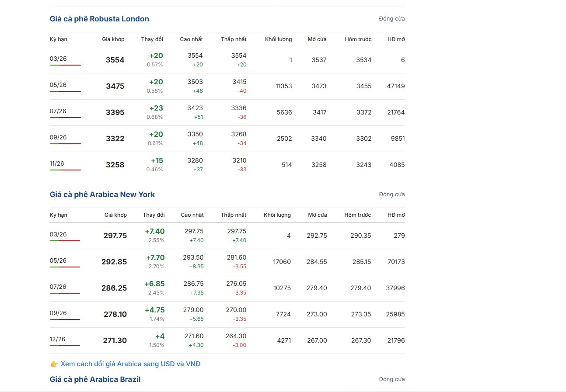Click Đóng cửa status beside Arabica Brazil
Screen dimensions: 566x392
pyautogui.click(x=392, y=379)
